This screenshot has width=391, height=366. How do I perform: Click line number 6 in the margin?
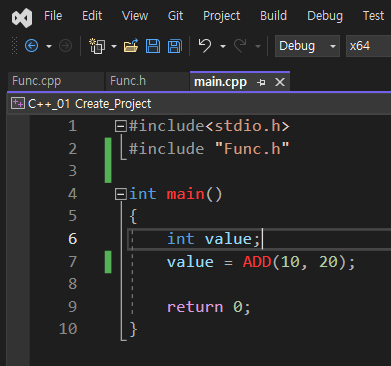[72, 239]
